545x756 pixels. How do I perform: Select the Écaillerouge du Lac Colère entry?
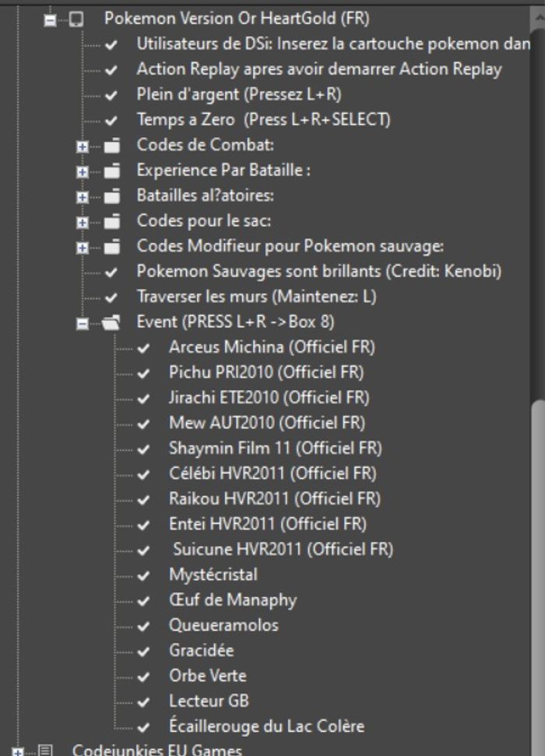pyautogui.click(x=266, y=726)
